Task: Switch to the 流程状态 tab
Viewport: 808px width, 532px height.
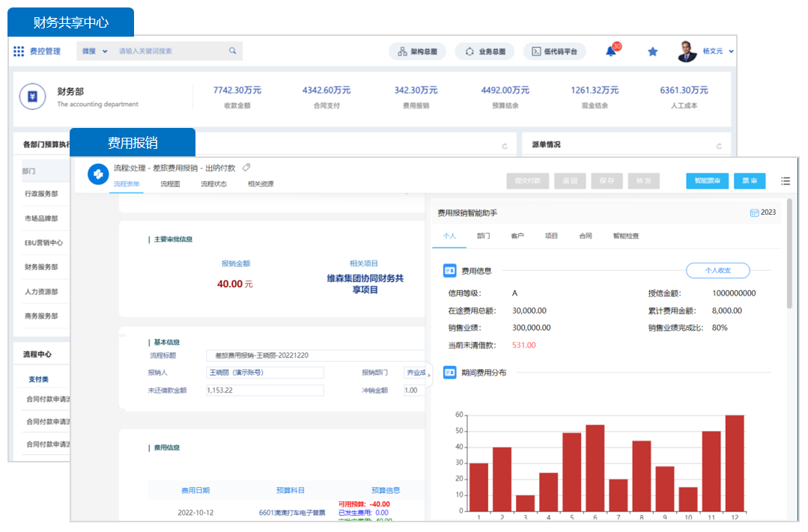Action: click(213, 184)
